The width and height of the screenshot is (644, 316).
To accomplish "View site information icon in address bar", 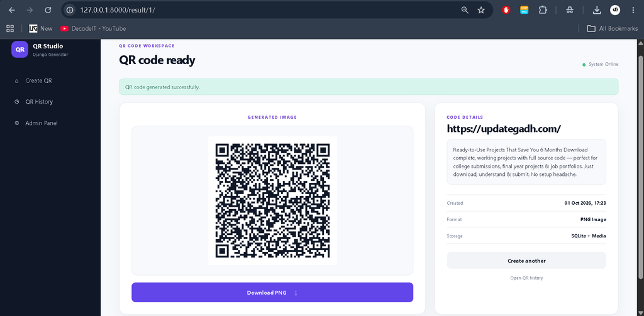I will click(x=70, y=10).
